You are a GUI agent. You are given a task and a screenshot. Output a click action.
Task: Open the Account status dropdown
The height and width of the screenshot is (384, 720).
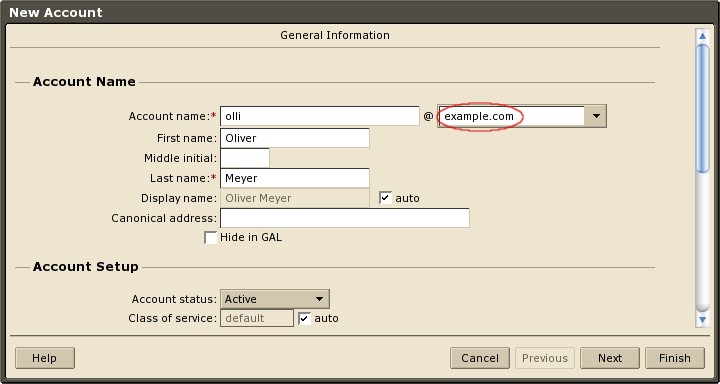[275, 299]
